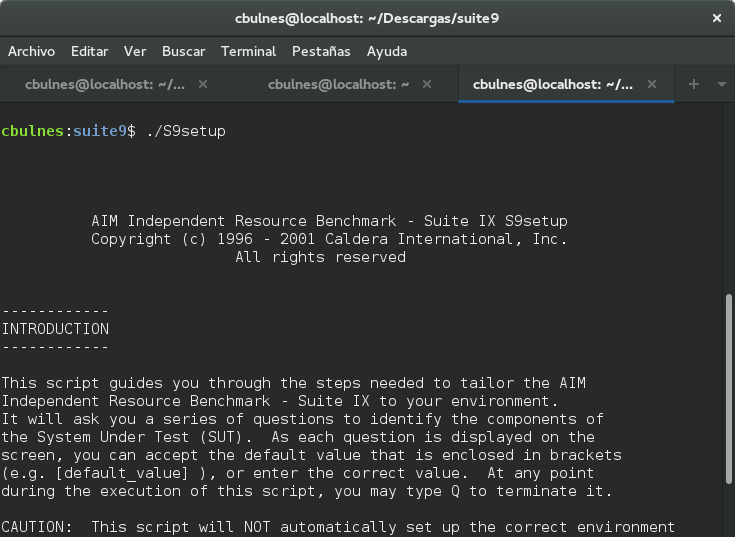Open the Terminal menu
735x537 pixels.
[x=248, y=51]
